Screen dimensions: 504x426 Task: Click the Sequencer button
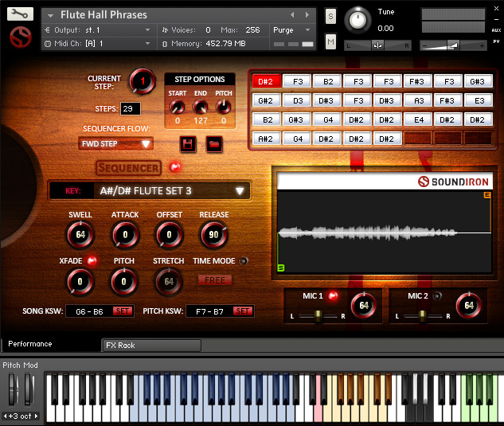(128, 168)
